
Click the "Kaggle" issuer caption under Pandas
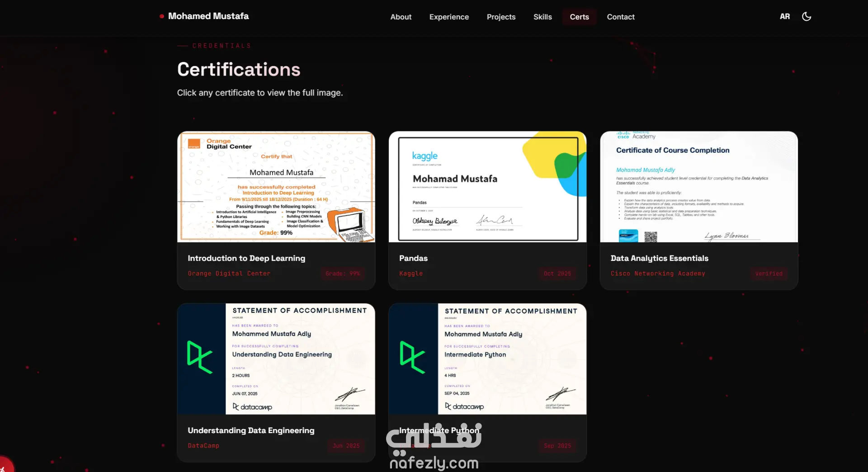pos(411,274)
